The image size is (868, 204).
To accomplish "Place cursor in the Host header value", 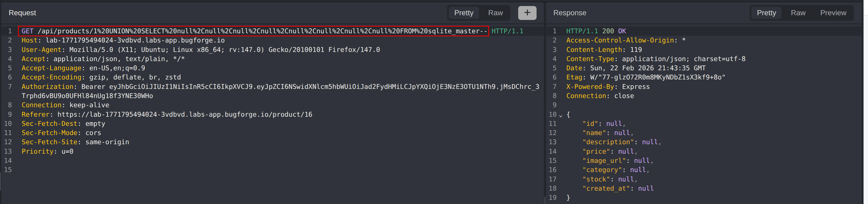I will pos(135,40).
